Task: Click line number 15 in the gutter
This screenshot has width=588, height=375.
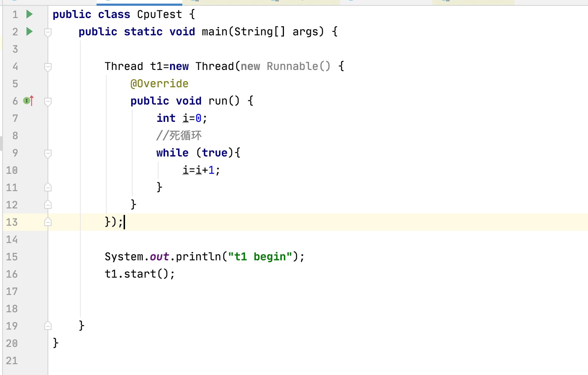Action: point(12,257)
